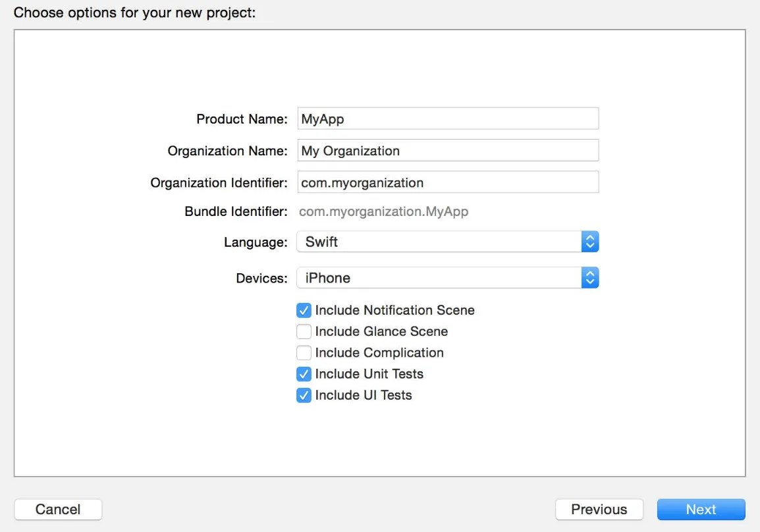Uncheck Include Notification Scene checkbox
This screenshot has width=760, height=532.
[x=304, y=310]
